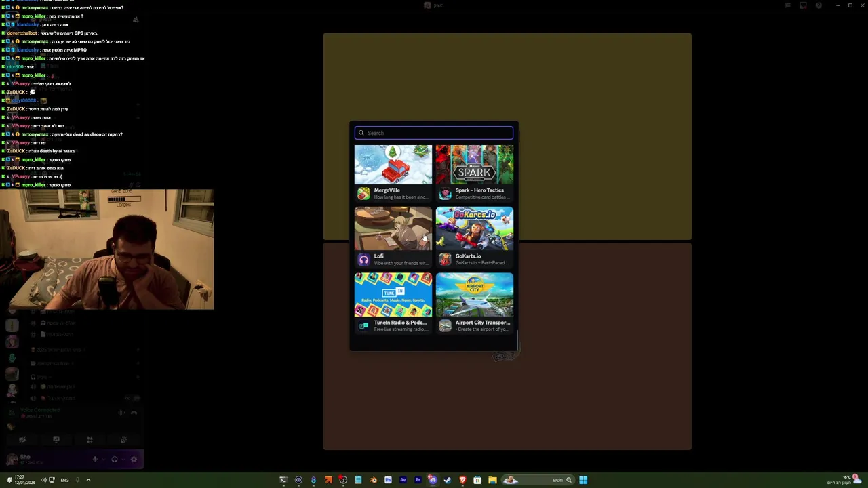Screen dimensions: 868x488
Task: Open the Airport City banner image
Action: tap(475, 295)
